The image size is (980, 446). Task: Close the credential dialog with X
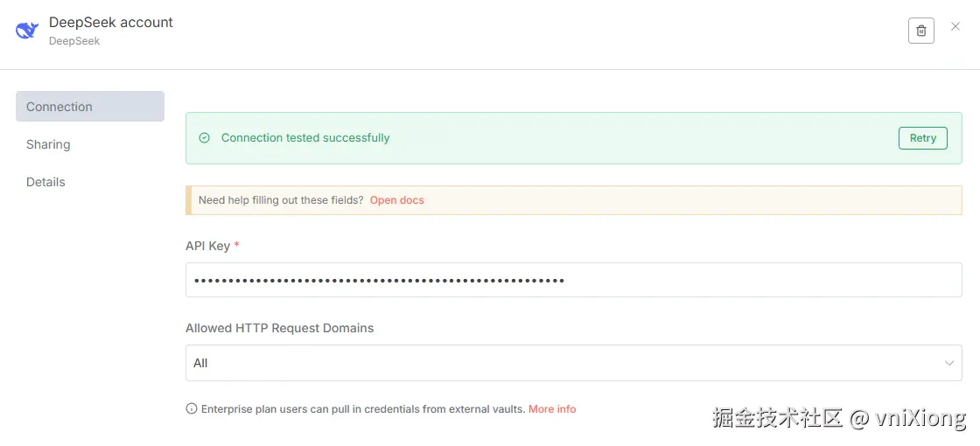pos(955,27)
